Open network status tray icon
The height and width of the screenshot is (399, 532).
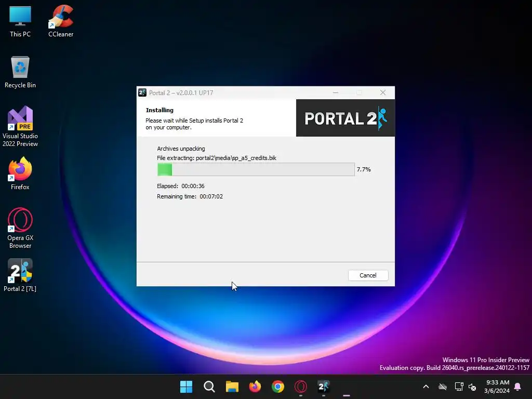tap(459, 387)
